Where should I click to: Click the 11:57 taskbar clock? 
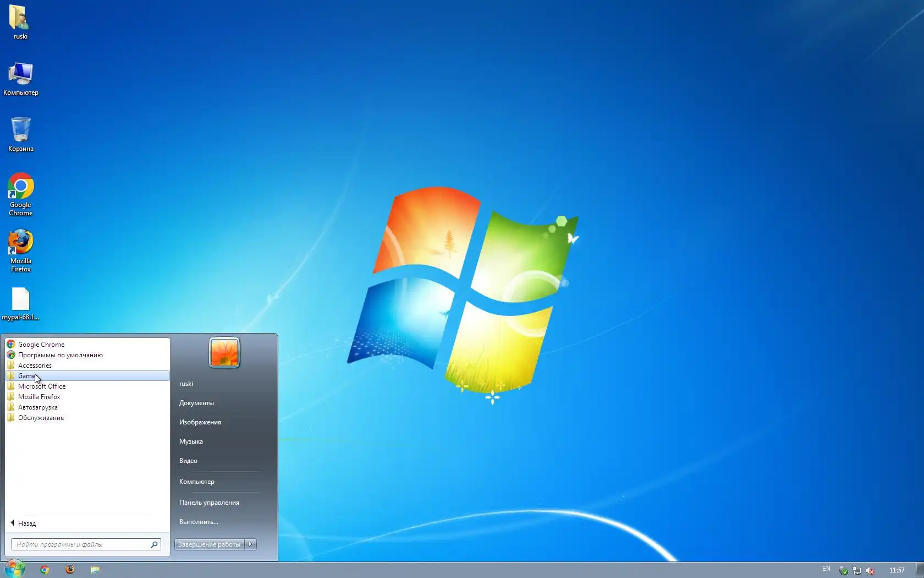point(897,570)
